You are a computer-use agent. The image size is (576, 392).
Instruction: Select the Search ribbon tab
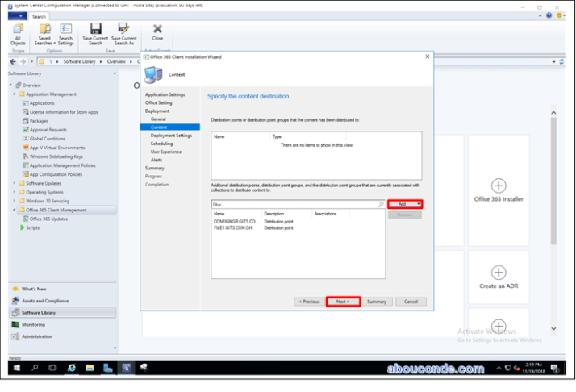point(39,16)
